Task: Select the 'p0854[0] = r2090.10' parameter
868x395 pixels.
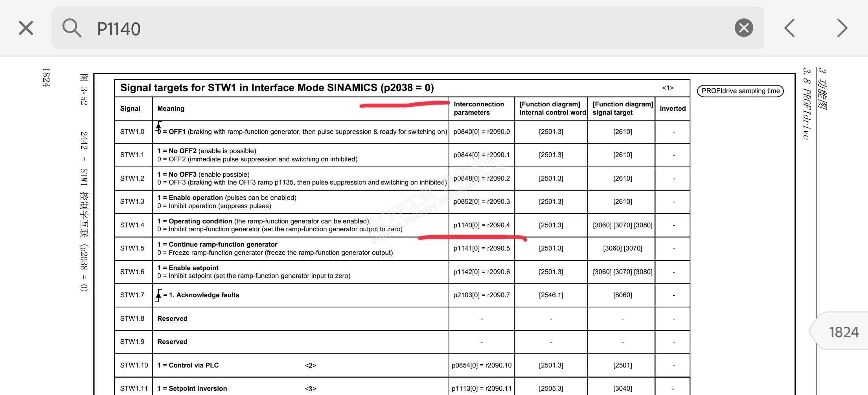Action: coord(482,365)
